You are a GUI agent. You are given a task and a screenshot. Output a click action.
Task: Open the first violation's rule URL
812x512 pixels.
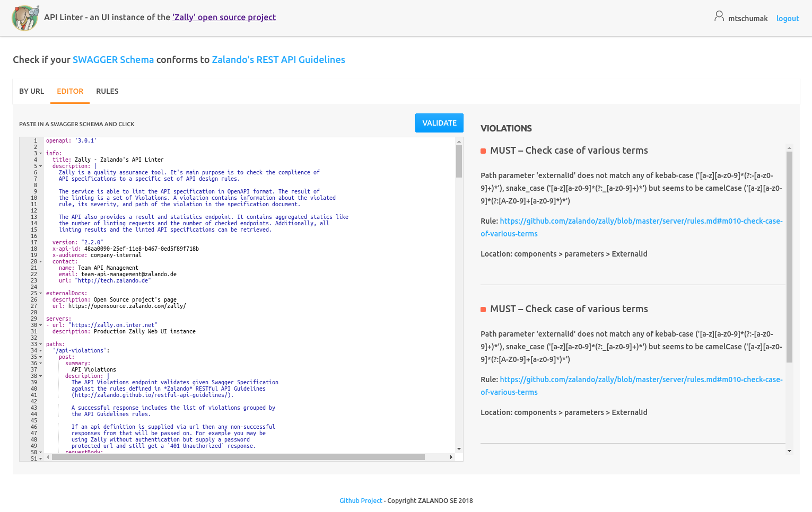(631, 227)
